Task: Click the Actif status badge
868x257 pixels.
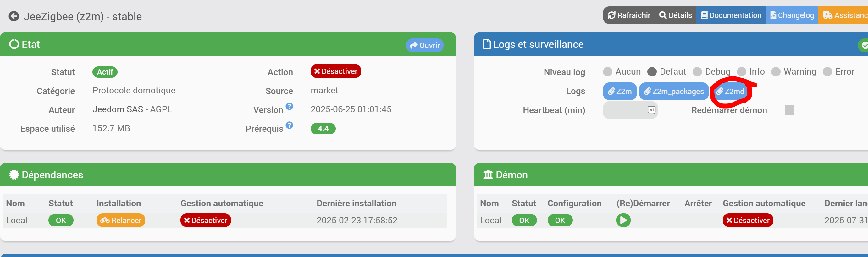Action: coord(105,72)
